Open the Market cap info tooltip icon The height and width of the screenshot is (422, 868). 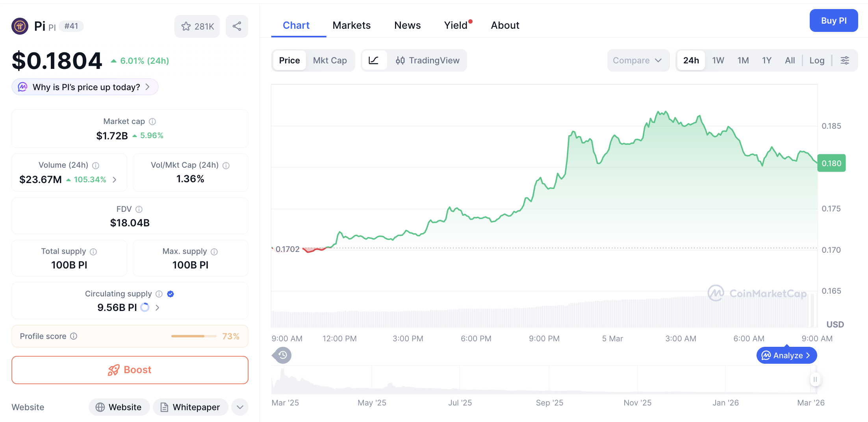point(152,121)
